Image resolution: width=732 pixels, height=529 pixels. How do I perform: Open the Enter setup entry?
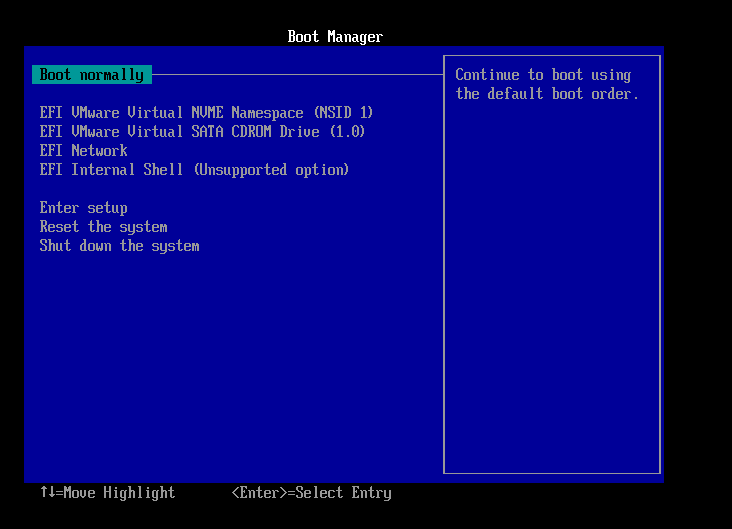click(83, 208)
